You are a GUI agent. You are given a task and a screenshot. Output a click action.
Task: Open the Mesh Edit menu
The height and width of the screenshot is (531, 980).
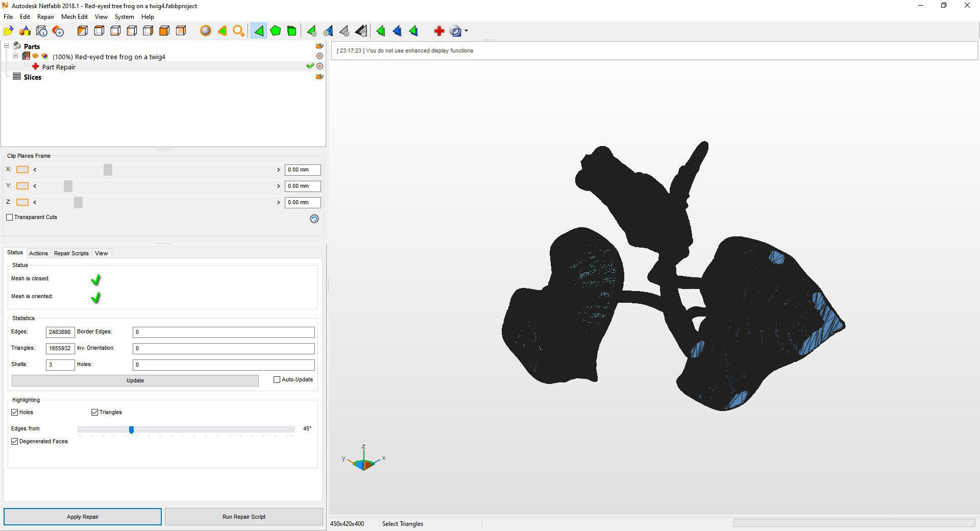[75, 17]
